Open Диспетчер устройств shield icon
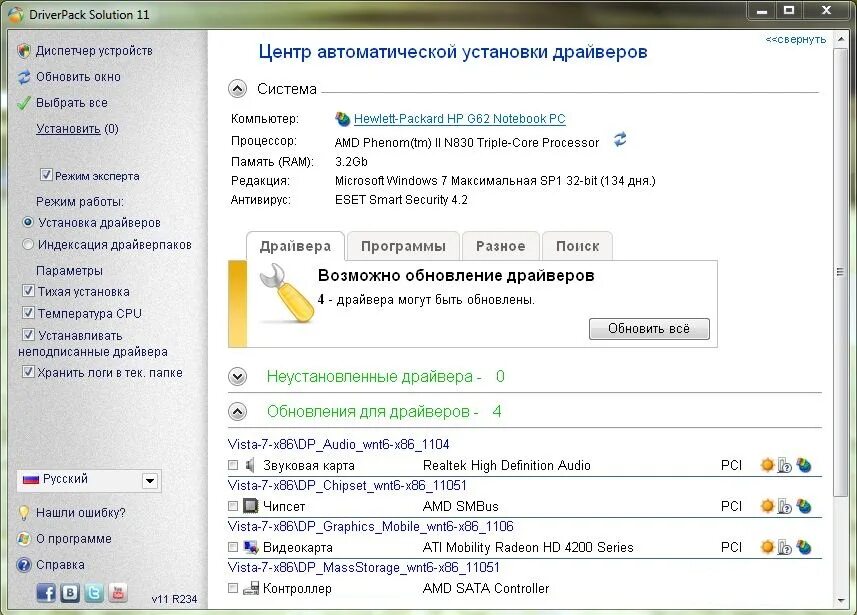The height and width of the screenshot is (615, 857). coord(24,51)
